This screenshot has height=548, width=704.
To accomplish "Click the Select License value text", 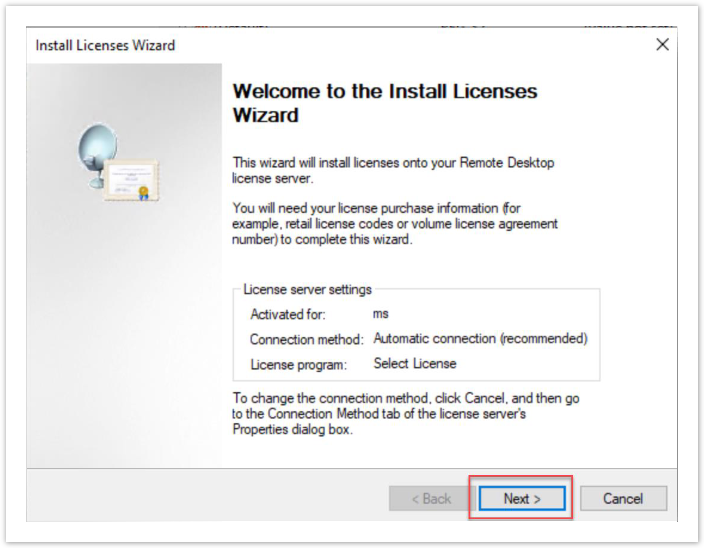I will click(x=414, y=364).
